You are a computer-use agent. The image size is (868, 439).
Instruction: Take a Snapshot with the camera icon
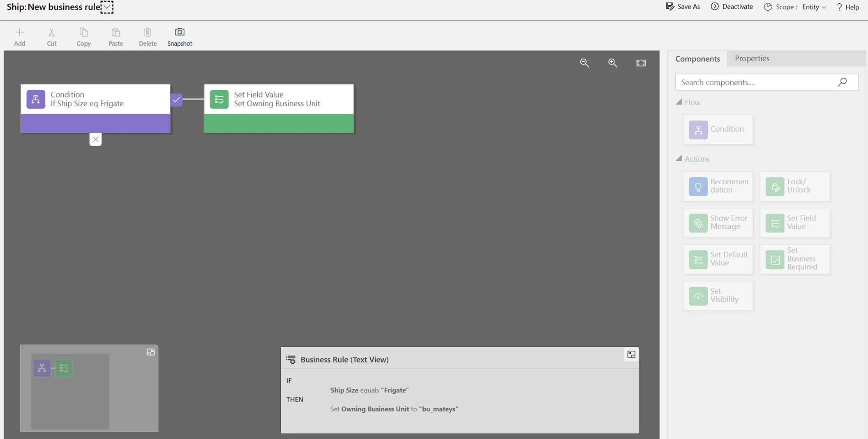coord(180,32)
